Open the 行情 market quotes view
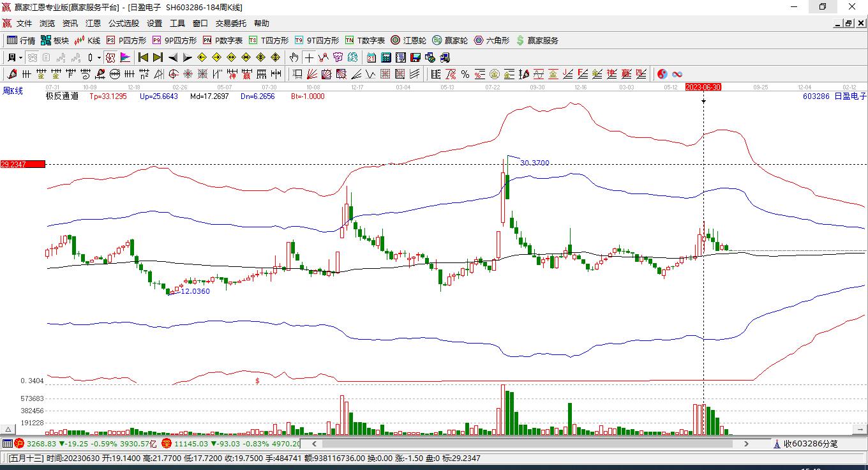The height and width of the screenshot is (470, 868). [x=21, y=40]
